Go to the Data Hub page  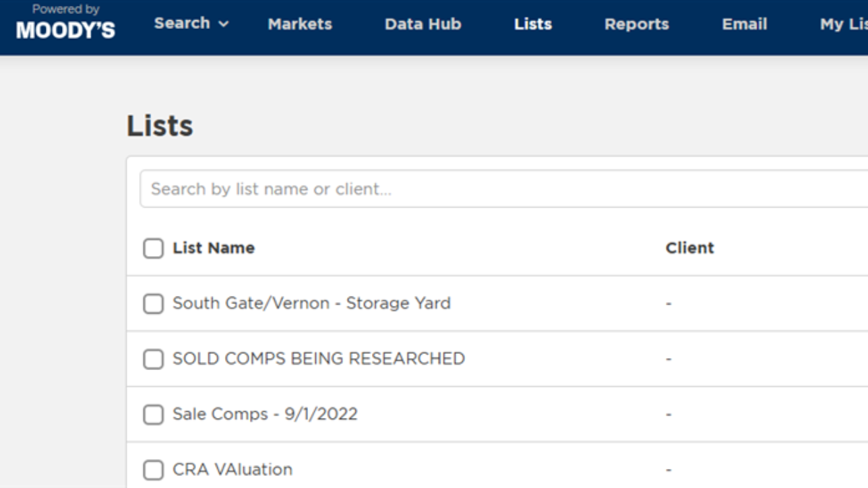423,24
